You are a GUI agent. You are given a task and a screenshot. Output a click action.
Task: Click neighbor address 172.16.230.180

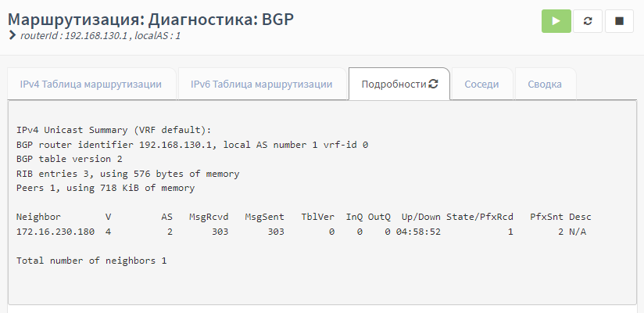(55, 232)
